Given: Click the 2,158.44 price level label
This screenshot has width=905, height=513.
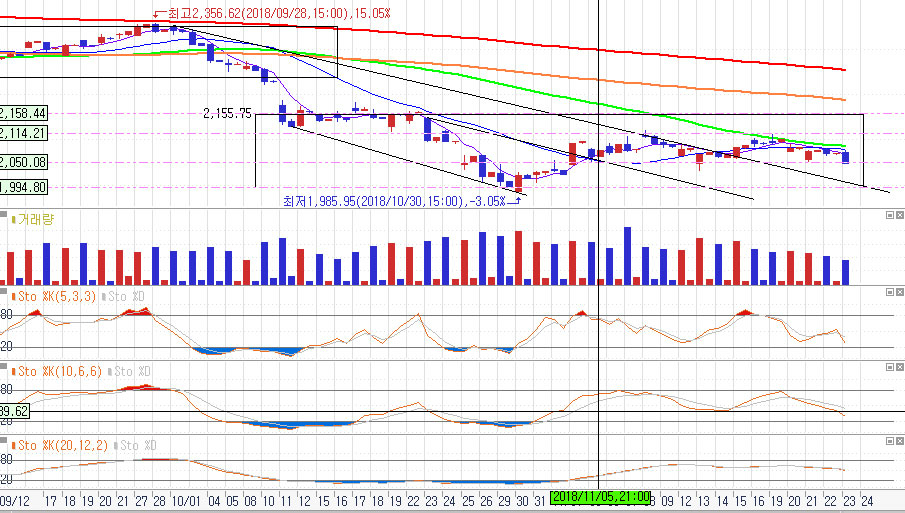Looking at the screenshot, I should point(23,113).
